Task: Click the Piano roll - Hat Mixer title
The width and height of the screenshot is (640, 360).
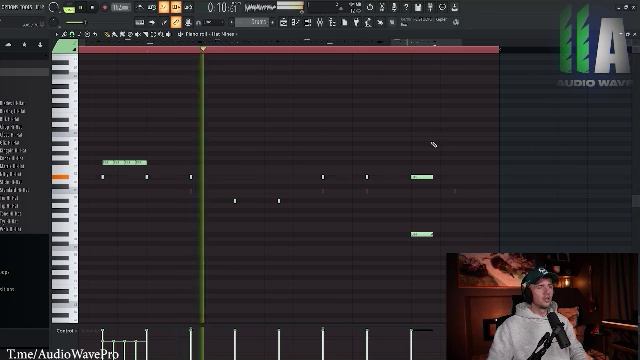Action: [x=210, y=34]
